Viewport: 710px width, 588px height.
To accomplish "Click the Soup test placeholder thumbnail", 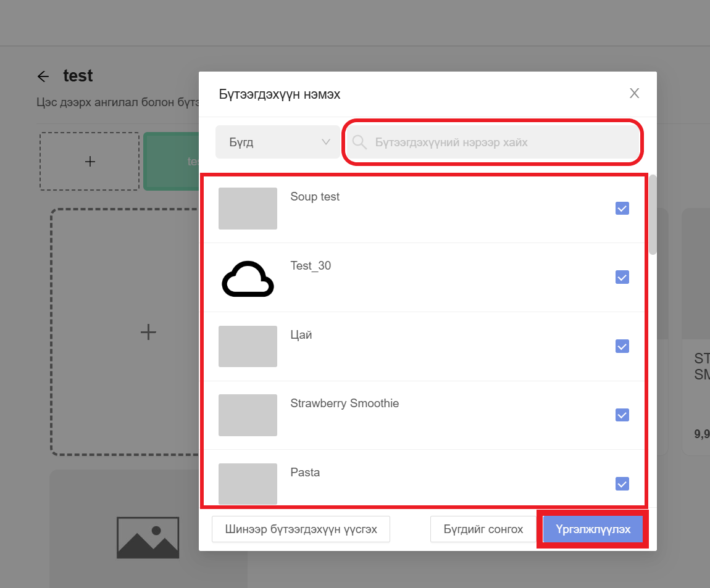I will point(248,209).
